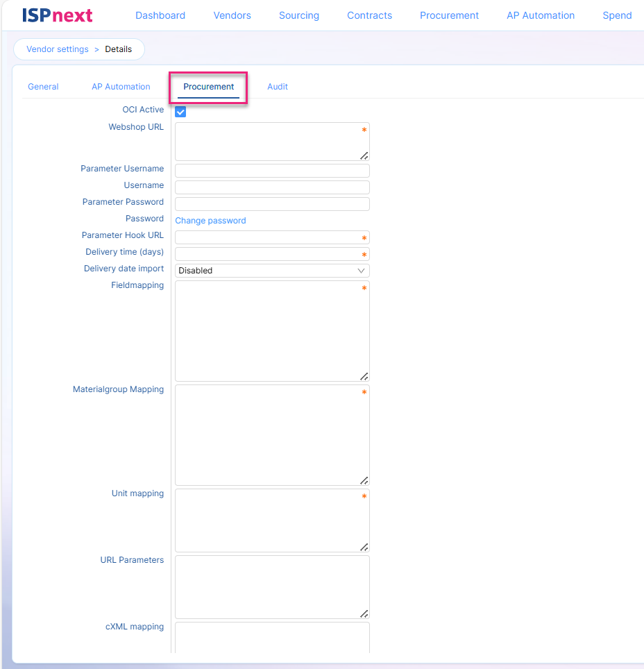The height and width of the screenshot is (669, 644).
Task: Focus the Parameter Username field
Action: (272, 171)
